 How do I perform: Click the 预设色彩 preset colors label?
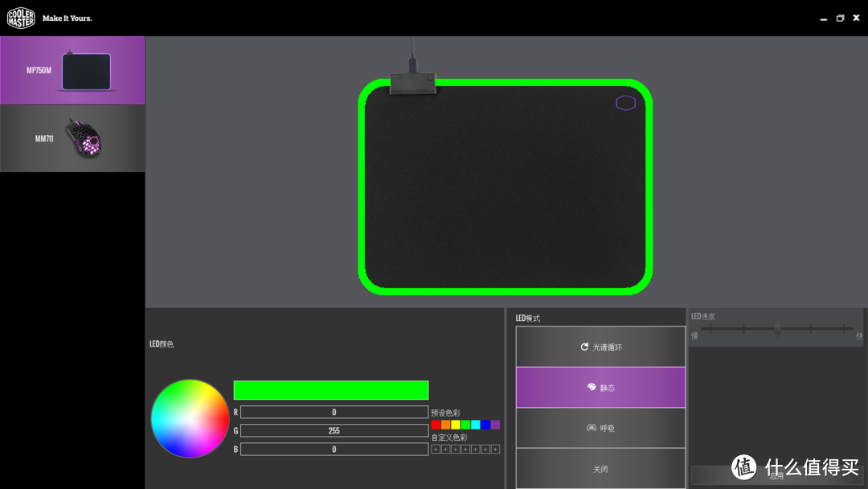pos(445,413)
